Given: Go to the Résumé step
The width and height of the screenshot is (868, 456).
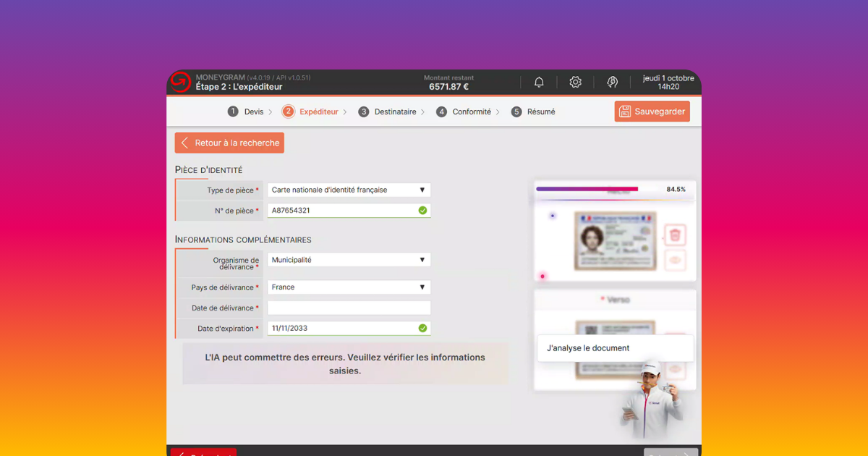Looking at the screenshot, I should pos(541,111).
